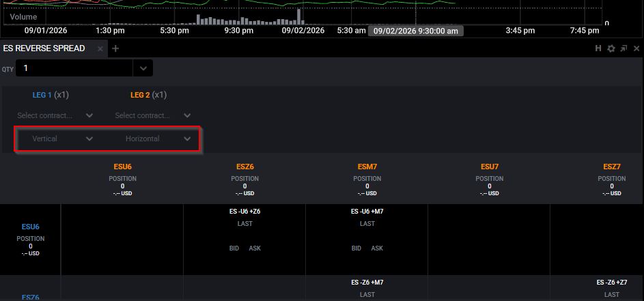
Task: Select the ESM7 column header
Action: coord(367,167)
